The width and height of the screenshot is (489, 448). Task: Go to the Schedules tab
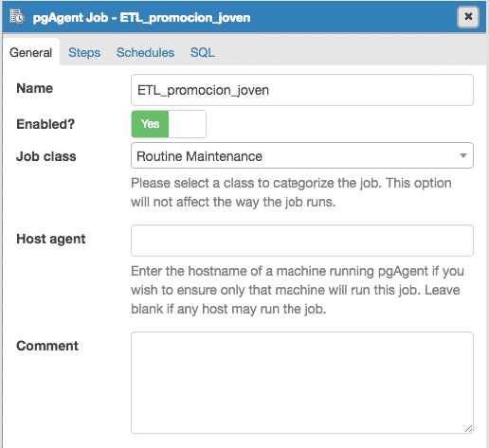[145, 52]
